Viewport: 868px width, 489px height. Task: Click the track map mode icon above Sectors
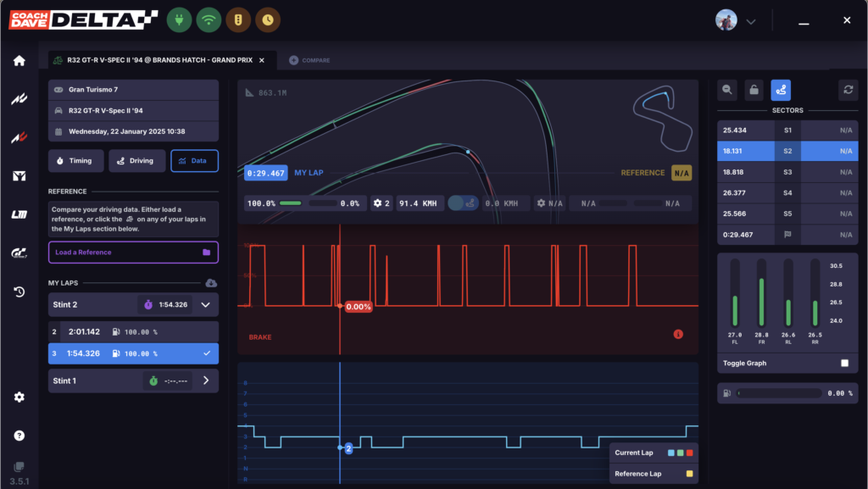pos(781,90)
